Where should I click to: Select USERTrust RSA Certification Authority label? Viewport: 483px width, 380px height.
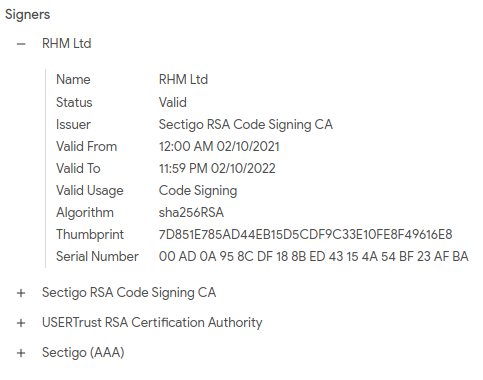tap(152, 323)
